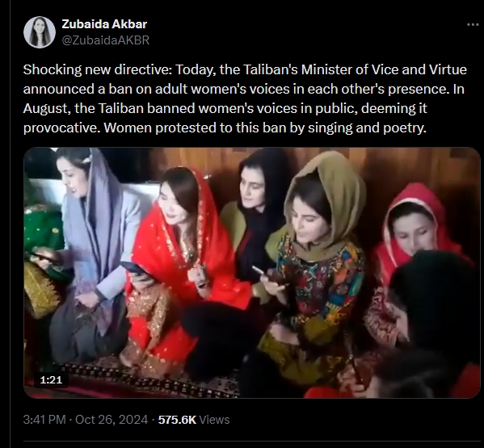The height and width of the screenshot is (448, 484).
Task: Open the 3:41 PM timestamp link
Action: pos(44,420)
